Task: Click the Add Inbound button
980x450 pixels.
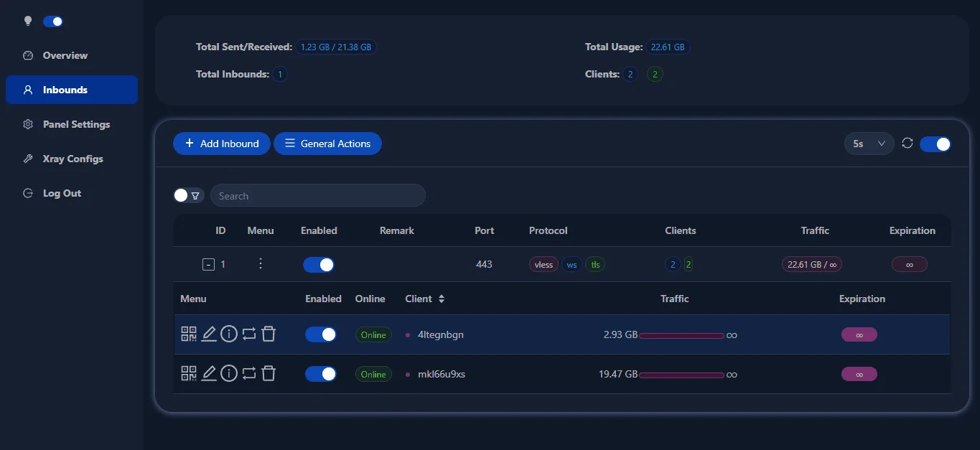Action: (221, 144)
